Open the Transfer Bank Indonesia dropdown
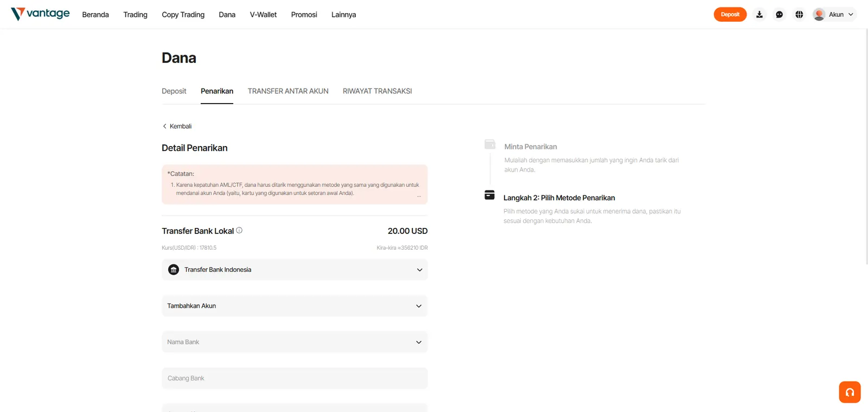Image resolution: width=868 pixels, height=412 pixels. click(295, 270)
